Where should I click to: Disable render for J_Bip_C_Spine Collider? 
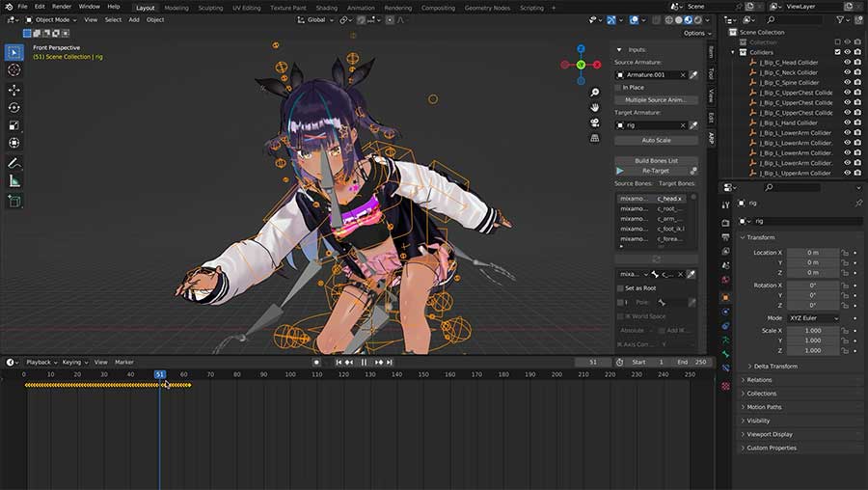click(x=857, y=83)
